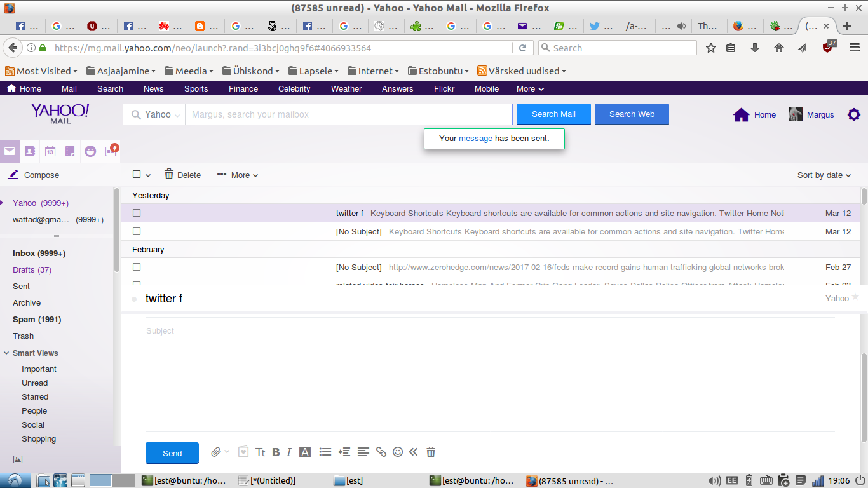Image resolution: width=868 pixels, height=488 pixels.
Task: Open the Mail inbox icon tab
Action: click(x=10, y=151)
